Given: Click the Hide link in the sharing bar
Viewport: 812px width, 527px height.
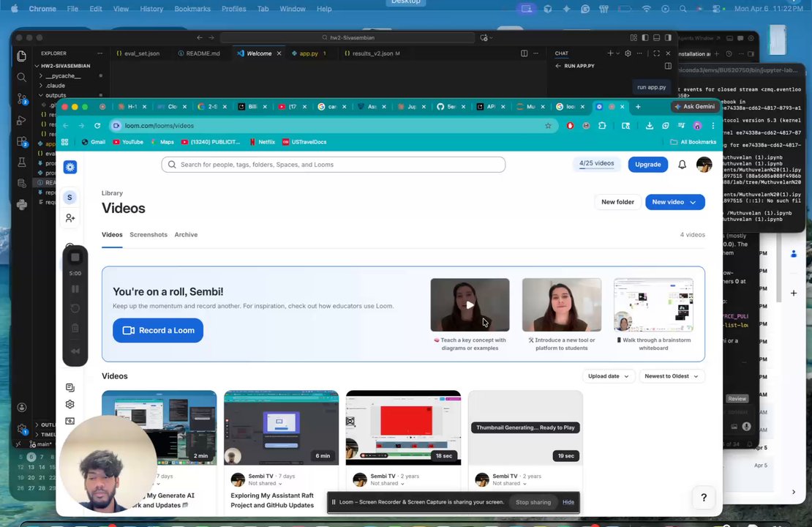Looking at the screenshot, I should coord(568,502).
